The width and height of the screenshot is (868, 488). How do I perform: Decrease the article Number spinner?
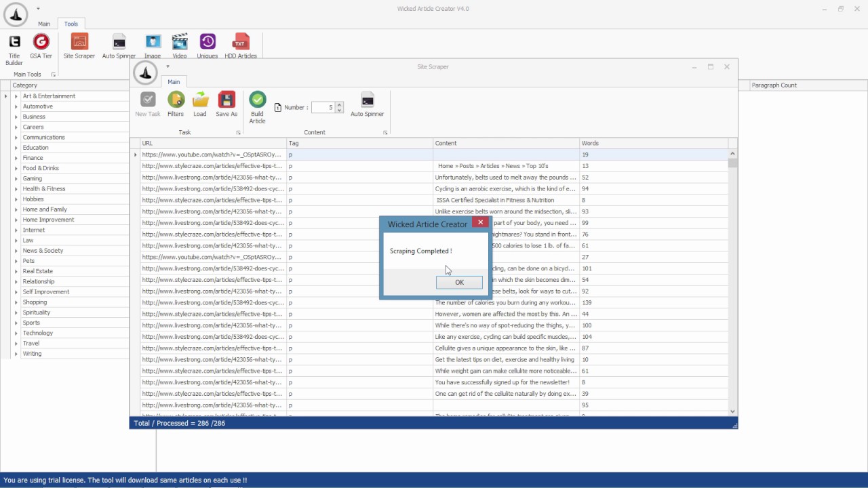339,110
